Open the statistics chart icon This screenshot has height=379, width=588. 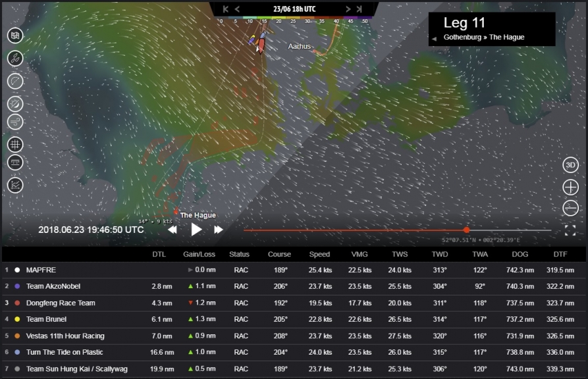[x=15, y=185]
